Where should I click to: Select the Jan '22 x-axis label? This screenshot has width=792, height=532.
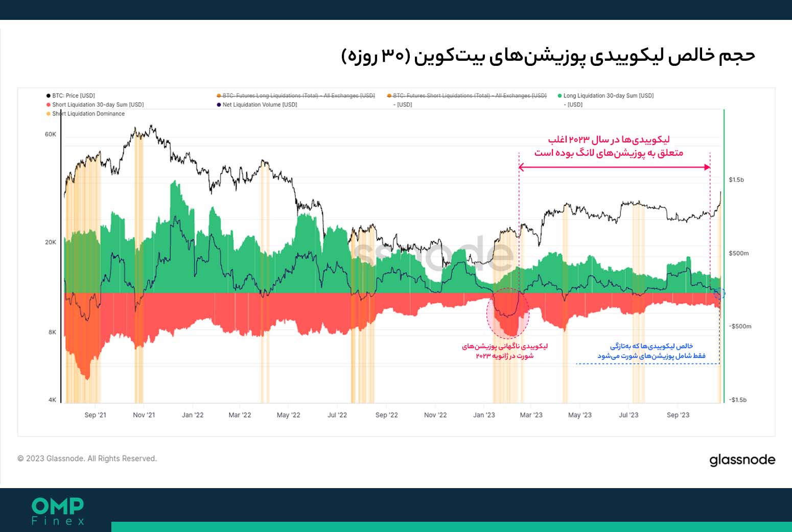(x=193, y=415)
